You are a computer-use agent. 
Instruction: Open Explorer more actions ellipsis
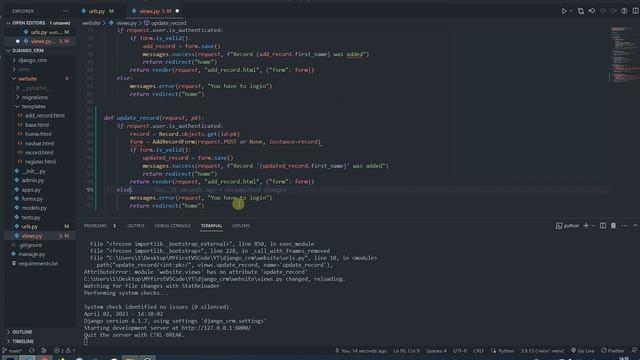pyautogui.click(x=65, y=11)
